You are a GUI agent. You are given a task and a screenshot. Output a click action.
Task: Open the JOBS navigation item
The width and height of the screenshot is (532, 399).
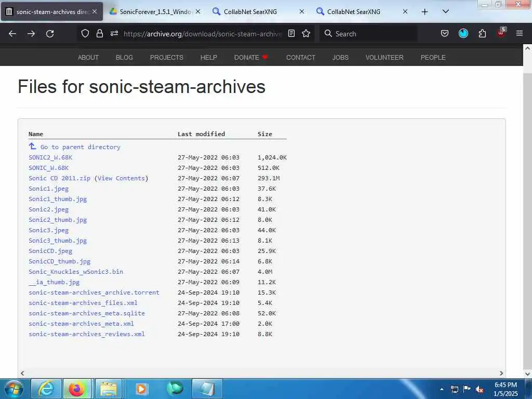[x=340, y=57]
